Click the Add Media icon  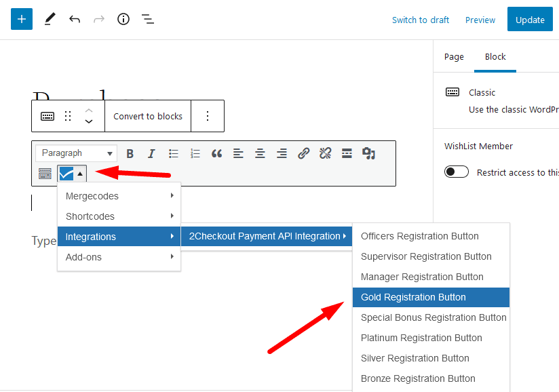368,153
